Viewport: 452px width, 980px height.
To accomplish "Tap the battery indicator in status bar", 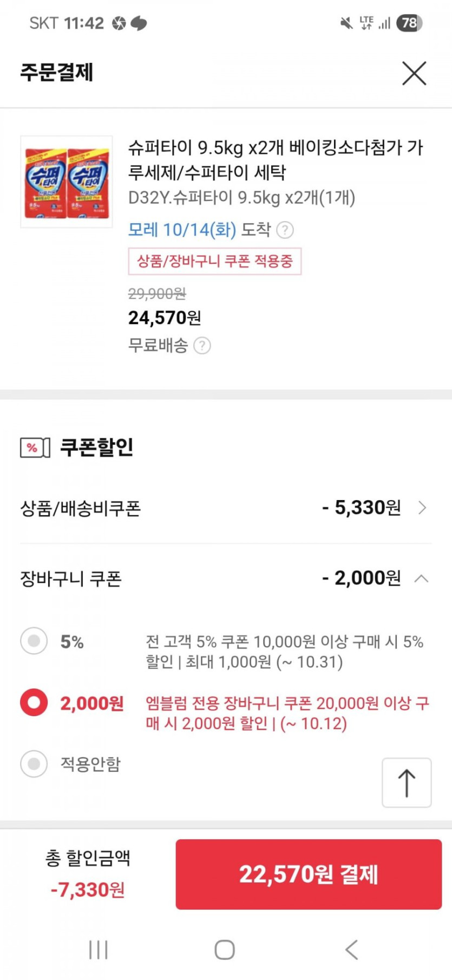I will click(409, 23).
